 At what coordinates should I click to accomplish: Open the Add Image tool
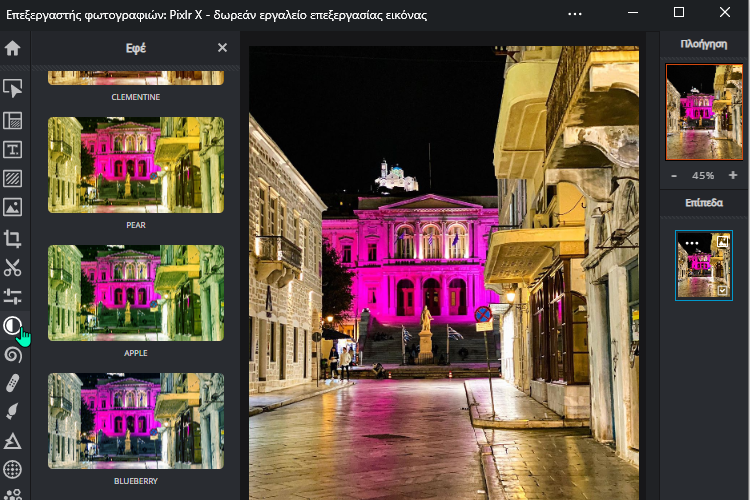pyautogui.click(x=13, y=208)
